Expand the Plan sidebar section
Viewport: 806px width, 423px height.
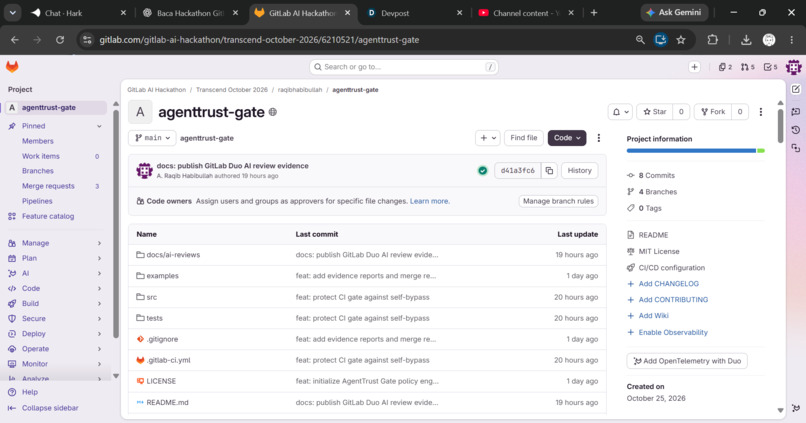(99, 258)
